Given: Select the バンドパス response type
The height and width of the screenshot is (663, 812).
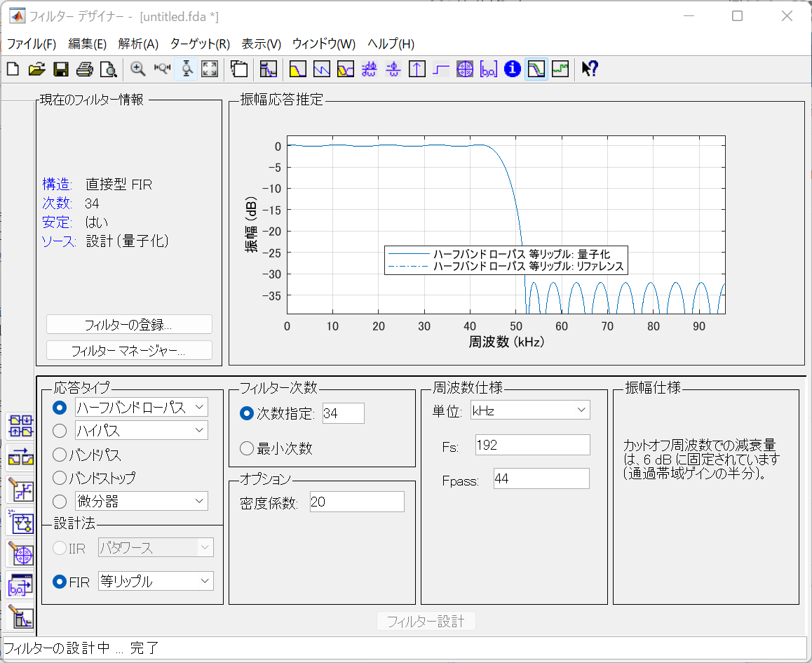Looking at the screenshot, I should (60, 455).
